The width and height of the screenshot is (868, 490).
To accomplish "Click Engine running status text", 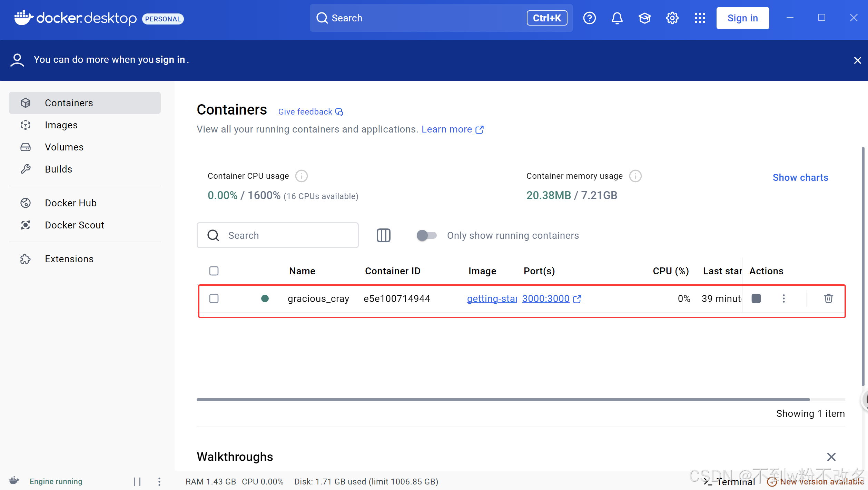I will 56,482.
